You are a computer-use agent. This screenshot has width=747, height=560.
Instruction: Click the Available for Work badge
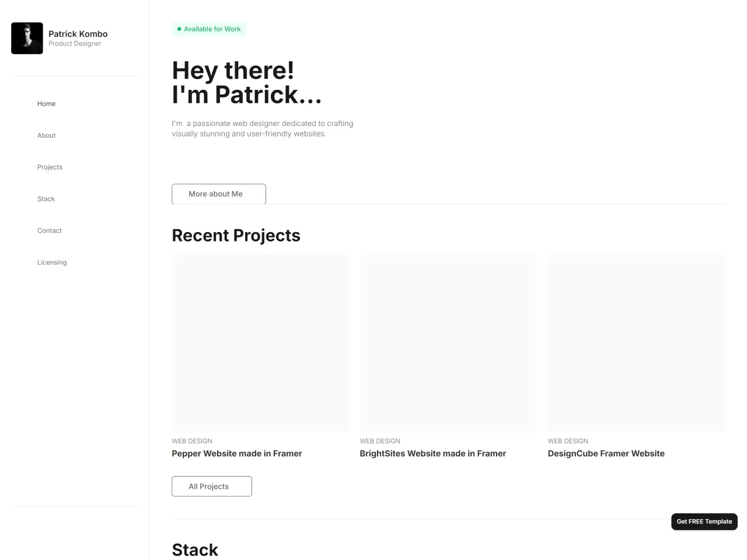pyautogui.click(x=209, y=29)
